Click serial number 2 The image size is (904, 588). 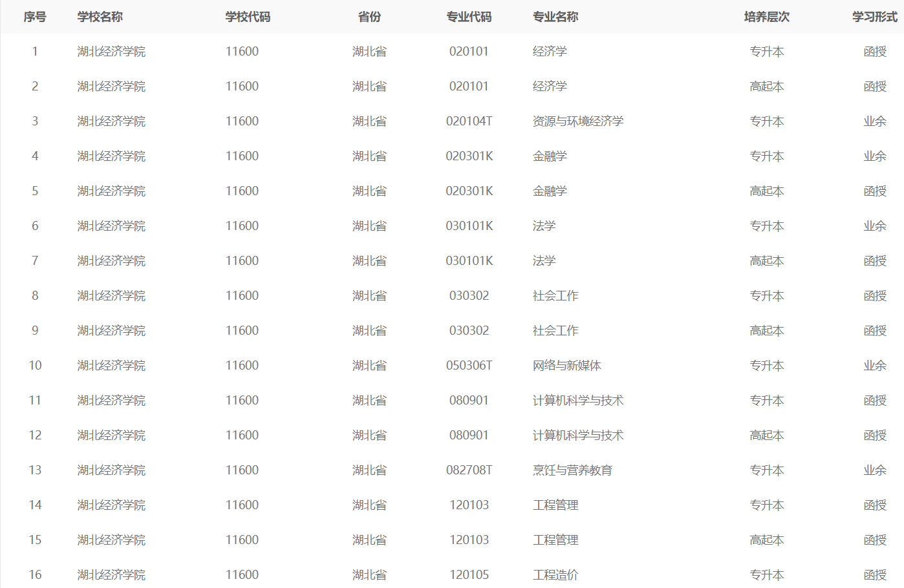point(35,87)
